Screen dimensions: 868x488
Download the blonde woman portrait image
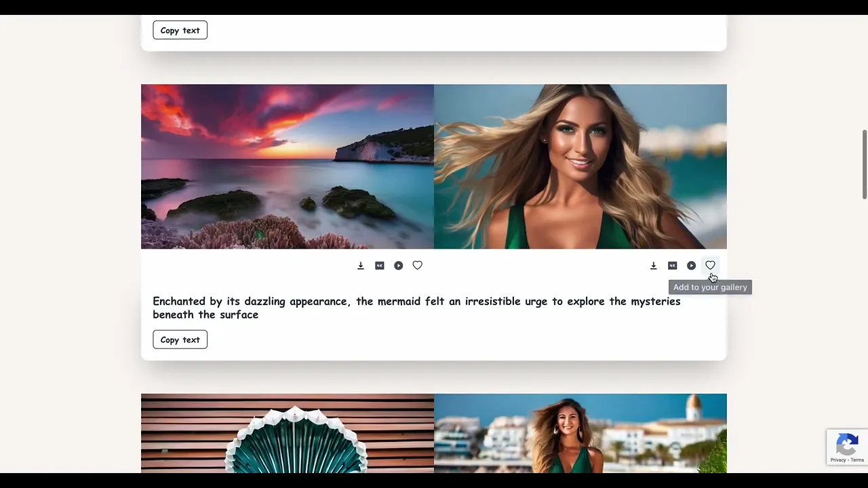(654, 266)
